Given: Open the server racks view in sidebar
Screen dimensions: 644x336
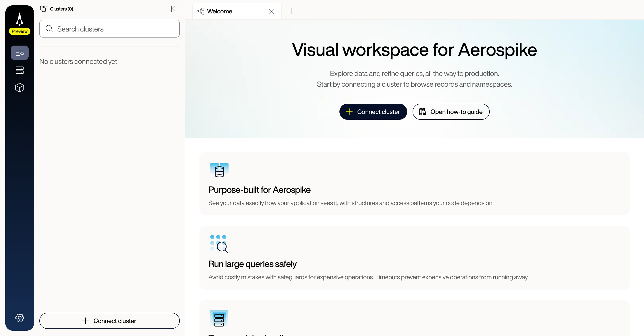Looking at the screenshot, I should click(19, 70).
